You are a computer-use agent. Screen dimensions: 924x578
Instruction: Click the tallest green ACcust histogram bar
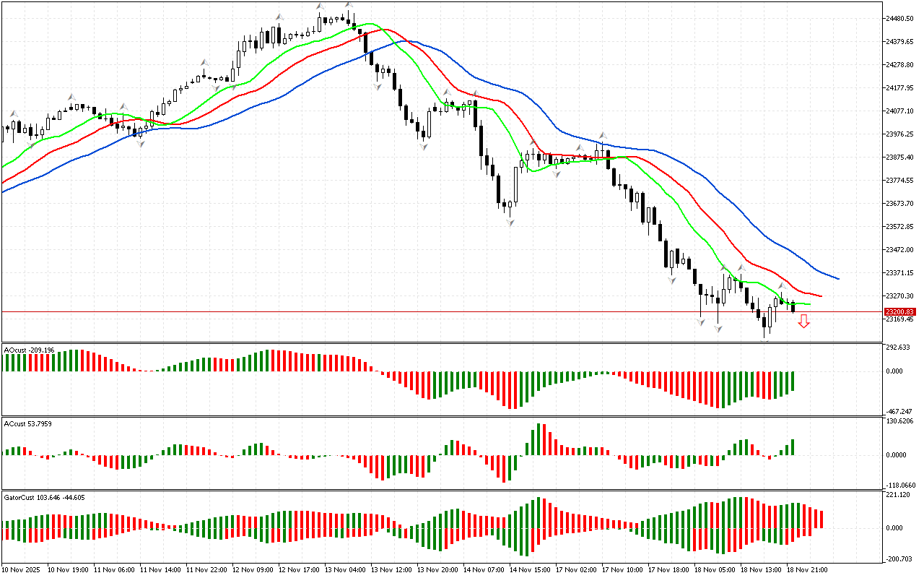coord(538,439)
